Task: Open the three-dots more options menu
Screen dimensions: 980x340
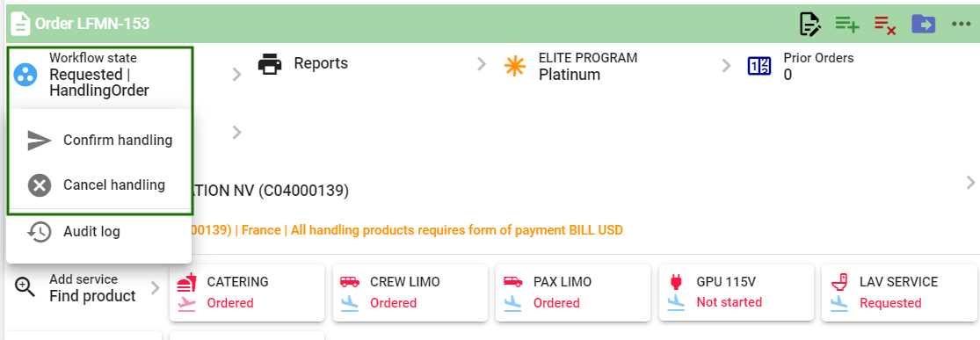Action: coord(961,25)
